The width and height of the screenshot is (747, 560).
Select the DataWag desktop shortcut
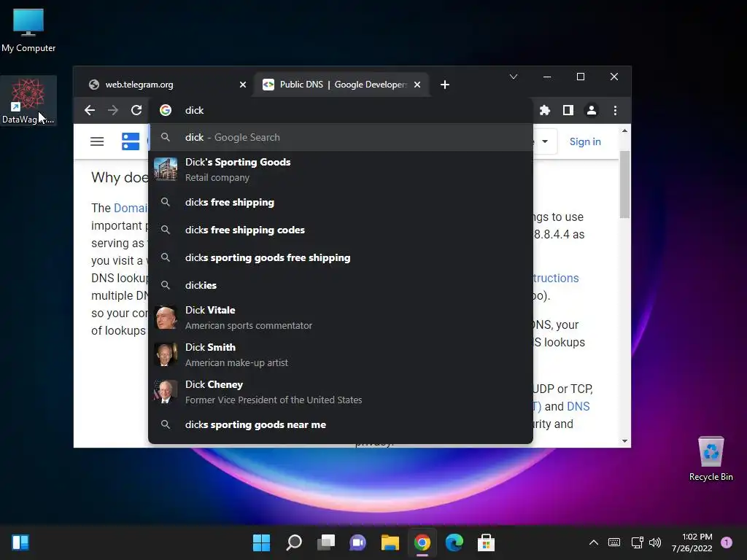click(28, 101)
